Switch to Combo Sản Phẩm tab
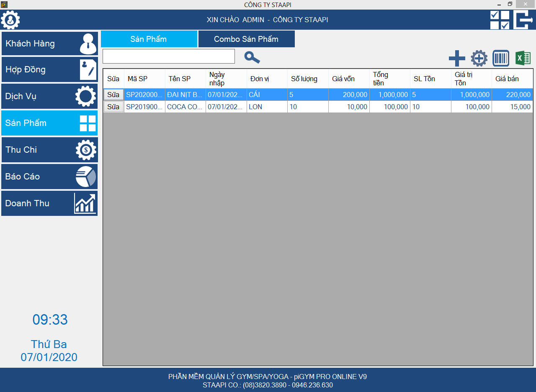The image size is (536, 392). [246, 39]
